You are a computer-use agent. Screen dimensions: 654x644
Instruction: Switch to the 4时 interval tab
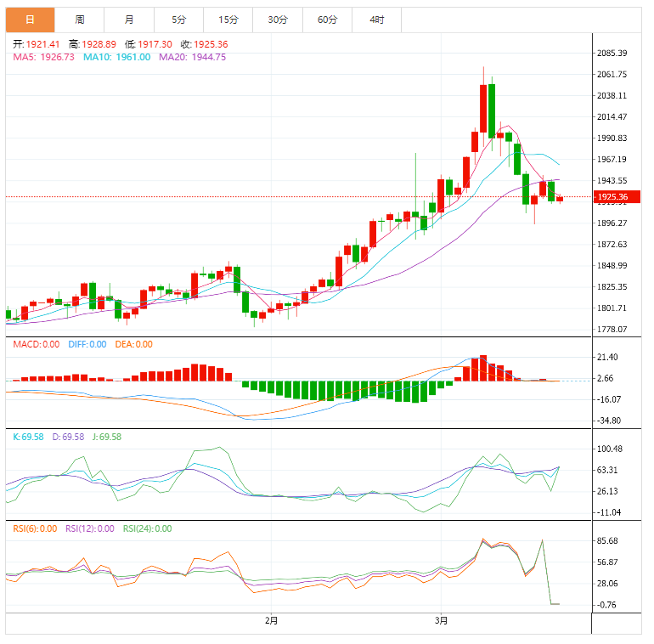click(x=376, y=20)
